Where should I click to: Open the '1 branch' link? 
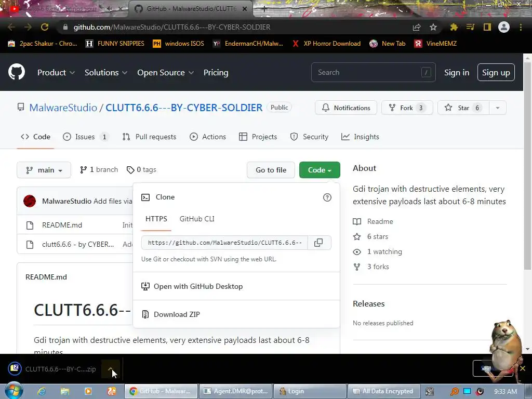(x=99, y=170)
